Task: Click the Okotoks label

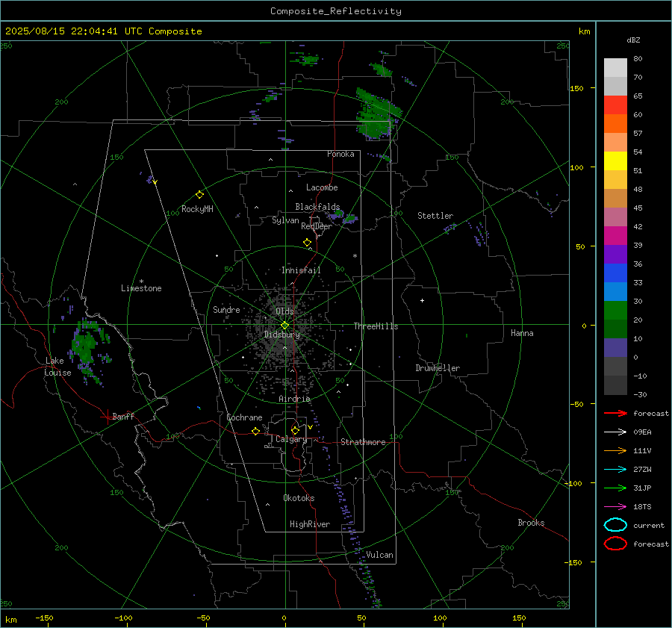Action: pyautogui.click(x=299, y=498)
